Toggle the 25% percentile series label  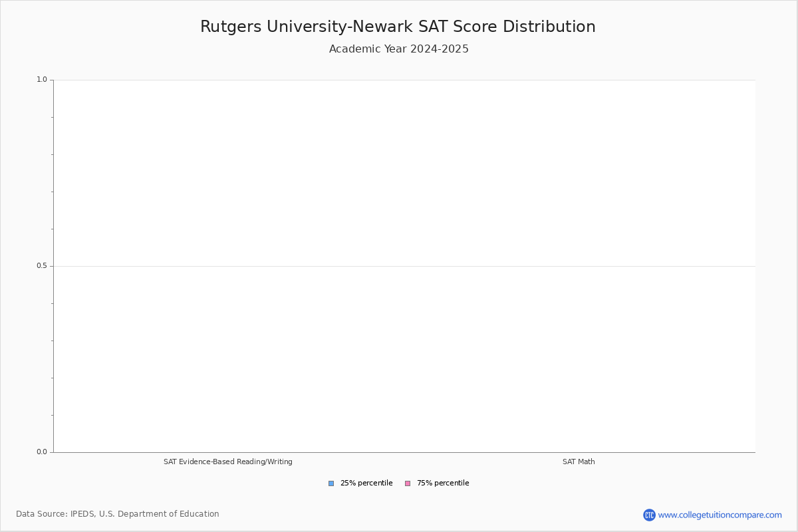(x=366, y=483)
